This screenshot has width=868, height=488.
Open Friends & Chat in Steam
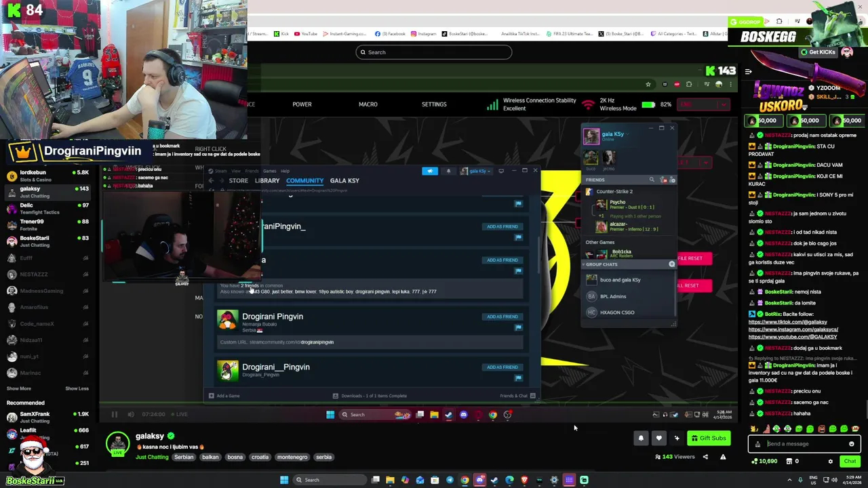pos(517,396)
